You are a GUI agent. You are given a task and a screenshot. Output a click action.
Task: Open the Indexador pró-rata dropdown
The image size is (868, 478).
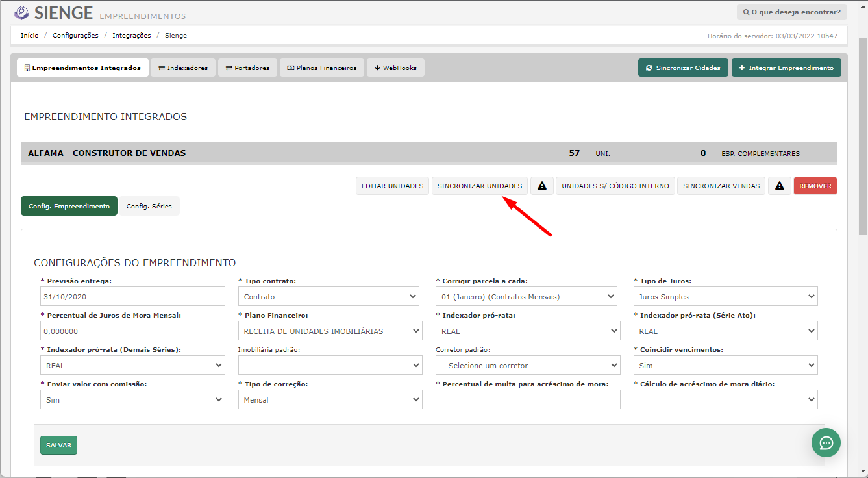pos(528,331)
